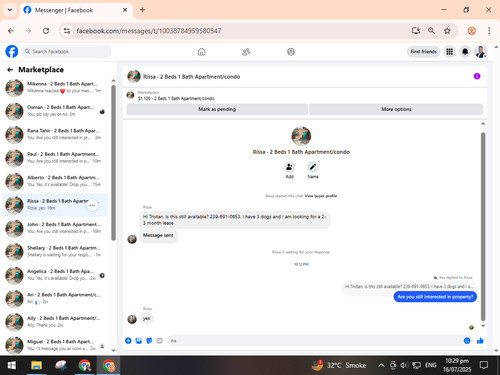
Task: Open more actions plus icon in composer
Action: coord(128,341)
